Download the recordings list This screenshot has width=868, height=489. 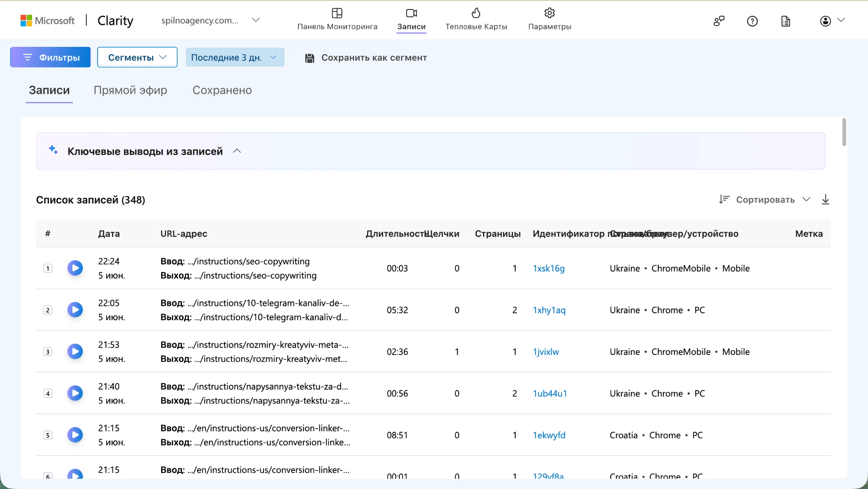click(825, 200)
